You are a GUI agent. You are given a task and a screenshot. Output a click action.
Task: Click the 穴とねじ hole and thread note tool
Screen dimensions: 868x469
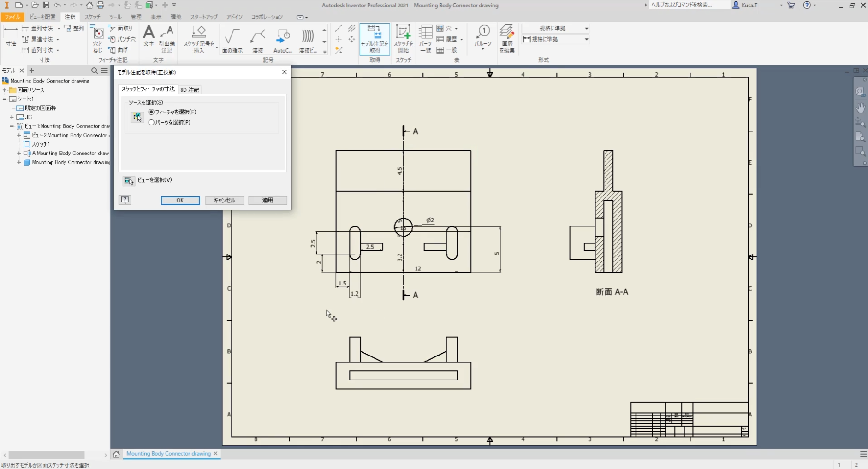click(x=98, y=39)
